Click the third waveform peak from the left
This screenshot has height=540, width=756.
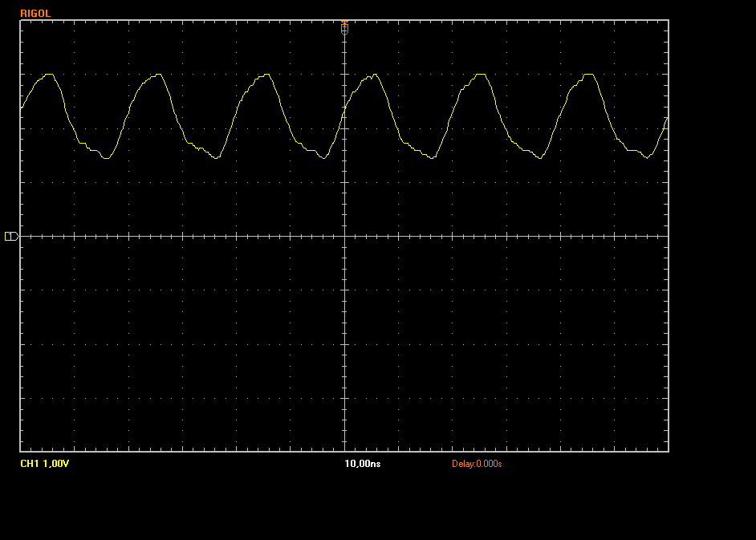pos(266,75)
